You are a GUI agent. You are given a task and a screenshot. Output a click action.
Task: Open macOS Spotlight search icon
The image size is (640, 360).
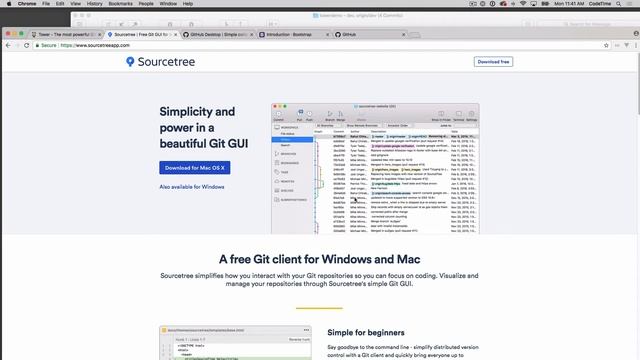[619, 4]
